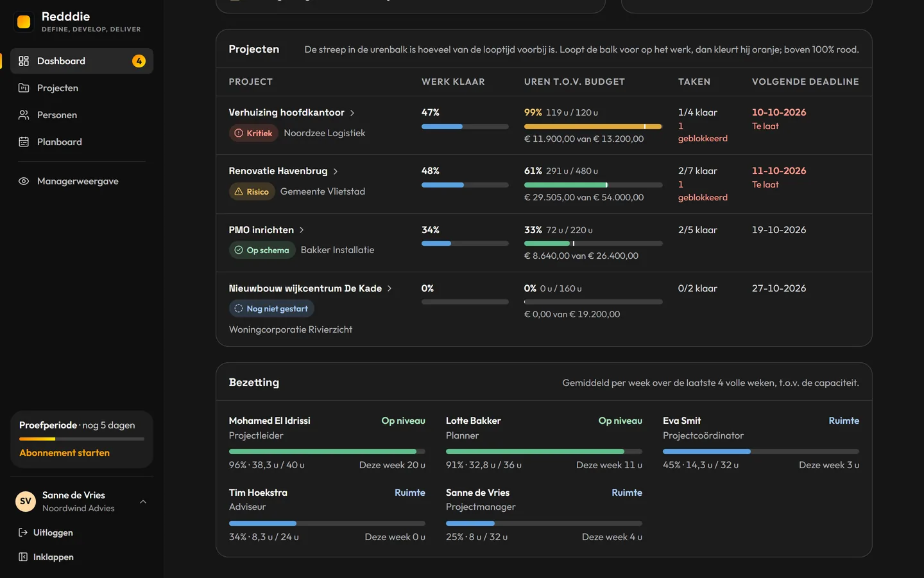Open the Dashboard grid icon
The height and width of the screenshot is (578, 924).
[24, 61]
